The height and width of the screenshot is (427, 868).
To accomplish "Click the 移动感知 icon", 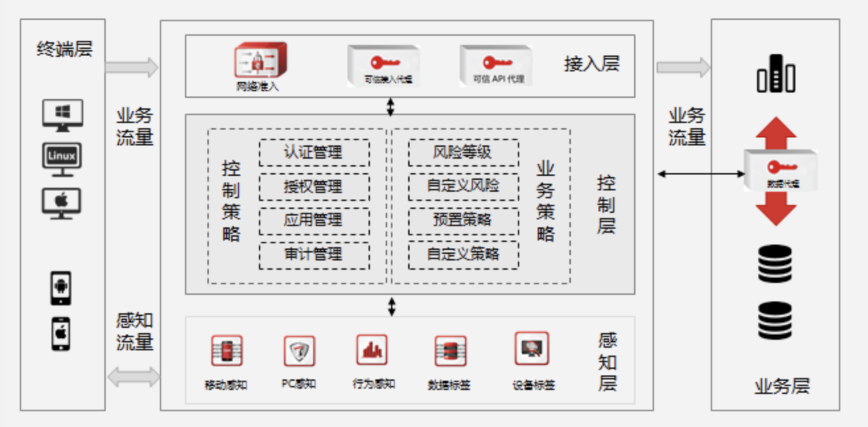I will pyautogui.click(x=227, y=351).
